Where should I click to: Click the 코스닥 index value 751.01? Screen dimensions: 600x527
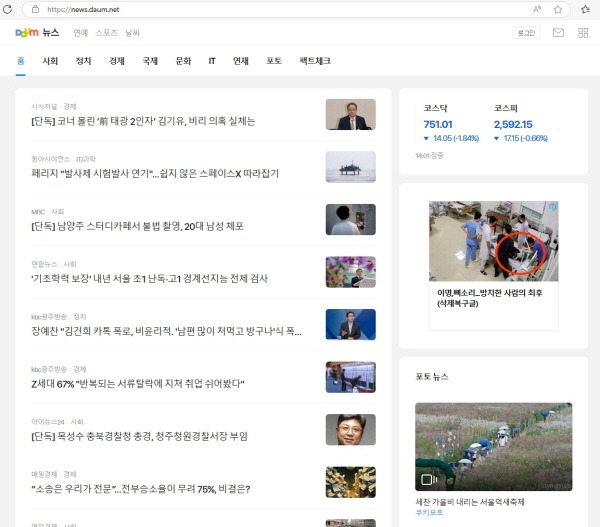(438, 124)
